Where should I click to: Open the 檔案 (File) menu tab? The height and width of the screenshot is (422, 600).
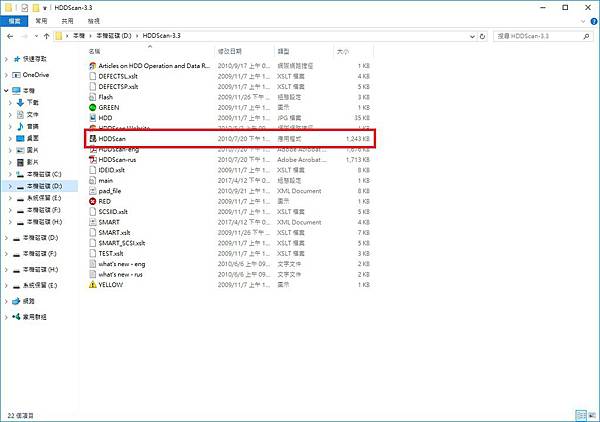coord(14,21)
